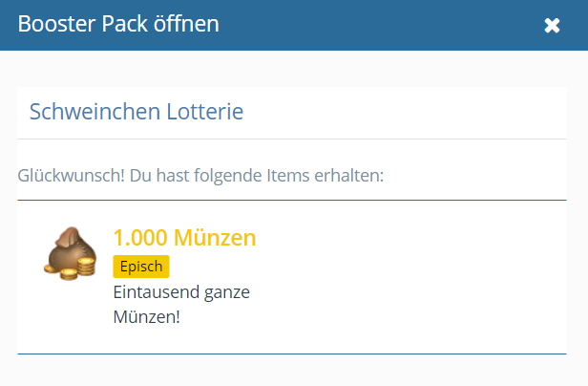Click the number 1.000 in the reward title
Screen dimensions: 588x386
140,237
